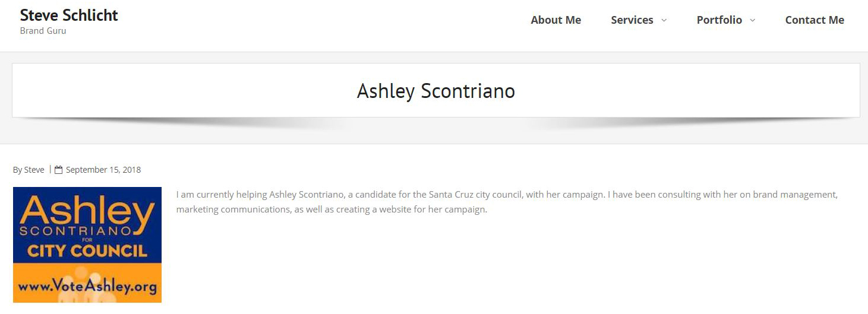Viewport: 868px width, 314px height.
Task: Open the Contact Me page
Action: pyautogui.click(x=814, y=20)
